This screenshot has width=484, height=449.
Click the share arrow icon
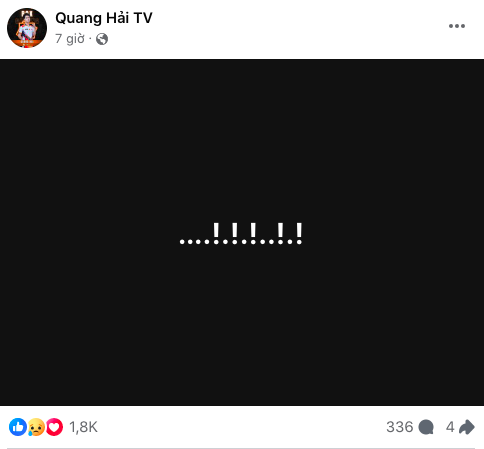(x=467, y=427)
